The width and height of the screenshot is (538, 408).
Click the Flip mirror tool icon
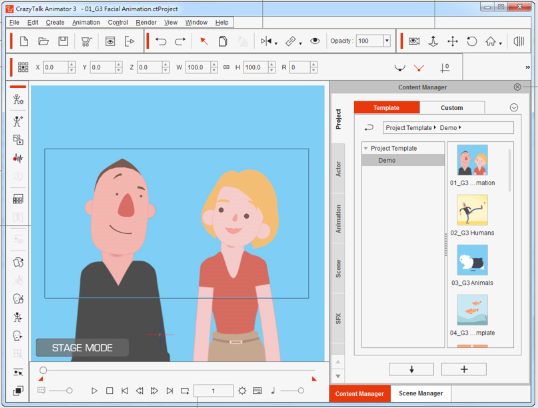(x=266, y=42)
